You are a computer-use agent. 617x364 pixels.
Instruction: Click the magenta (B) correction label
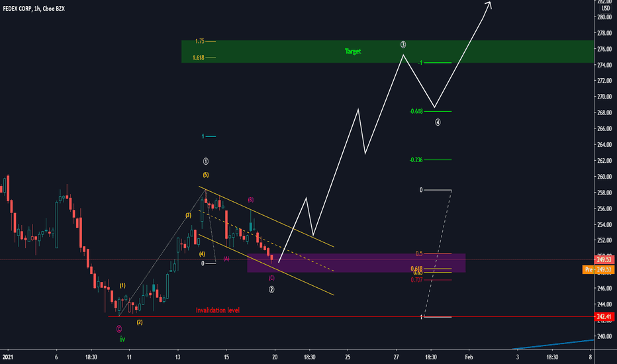(251, 200)
